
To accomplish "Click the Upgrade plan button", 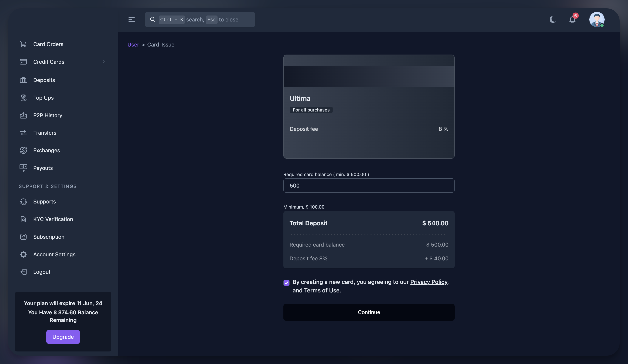I will point(63,337).
